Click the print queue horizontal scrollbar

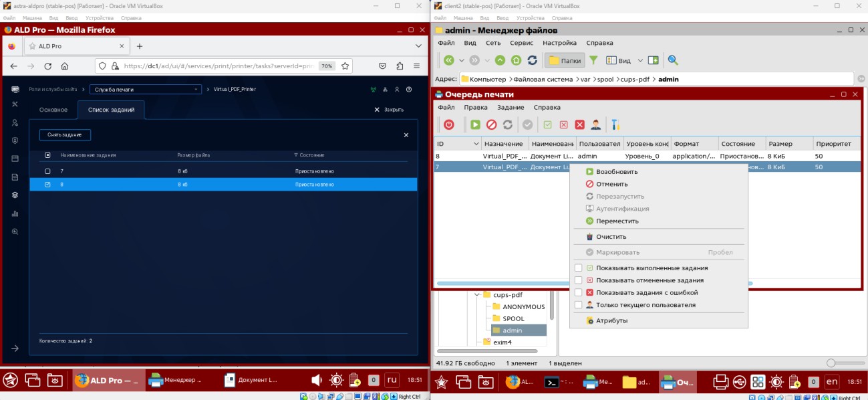595,284
